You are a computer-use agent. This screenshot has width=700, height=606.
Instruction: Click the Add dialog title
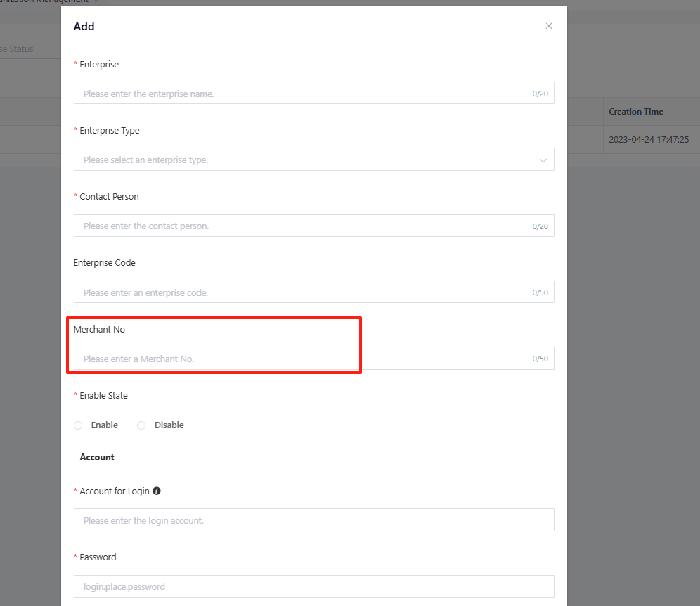[x=84, y=27]
